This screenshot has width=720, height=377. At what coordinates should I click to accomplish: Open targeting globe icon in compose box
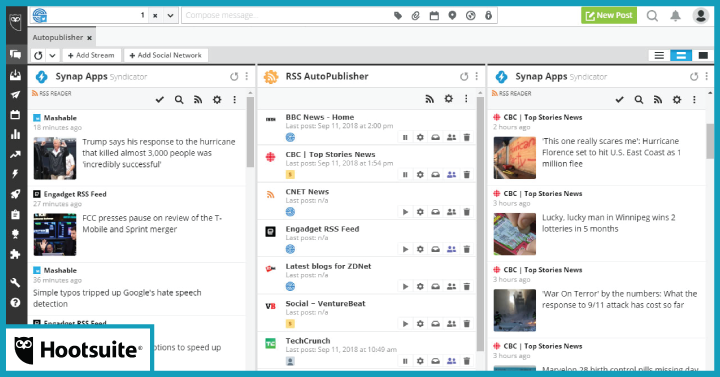click(x=470, y=16)
